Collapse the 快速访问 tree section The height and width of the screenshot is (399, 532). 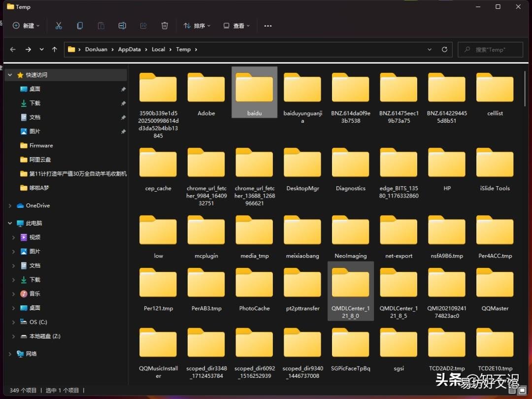tap(10, 75)
